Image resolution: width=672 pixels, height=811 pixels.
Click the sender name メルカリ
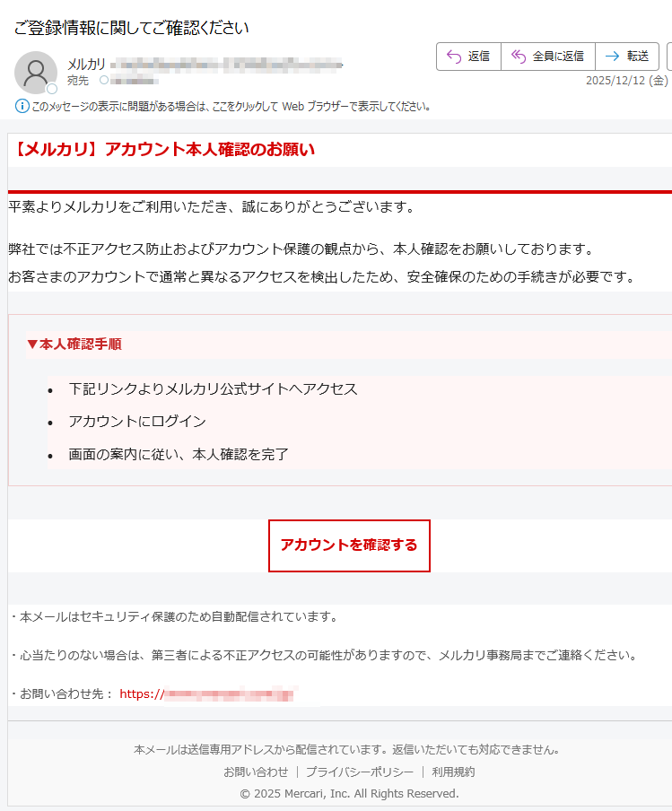(x=86, y=64)
